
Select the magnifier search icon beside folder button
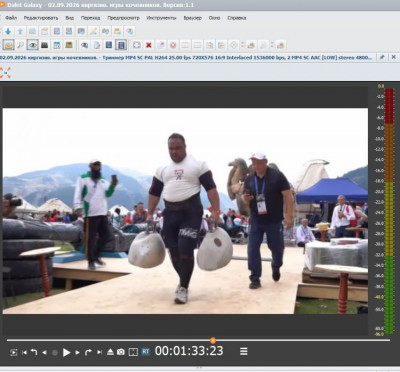(20, 45)
